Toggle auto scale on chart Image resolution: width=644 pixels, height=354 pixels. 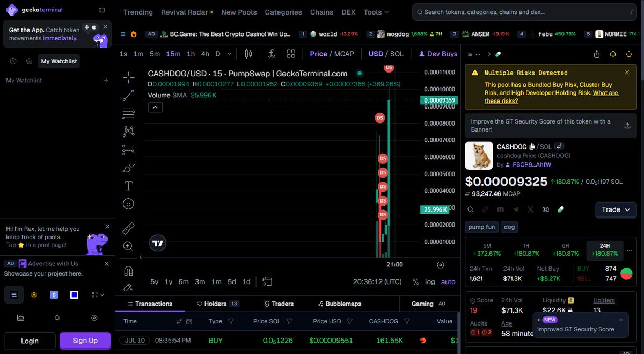coord(448,282)
